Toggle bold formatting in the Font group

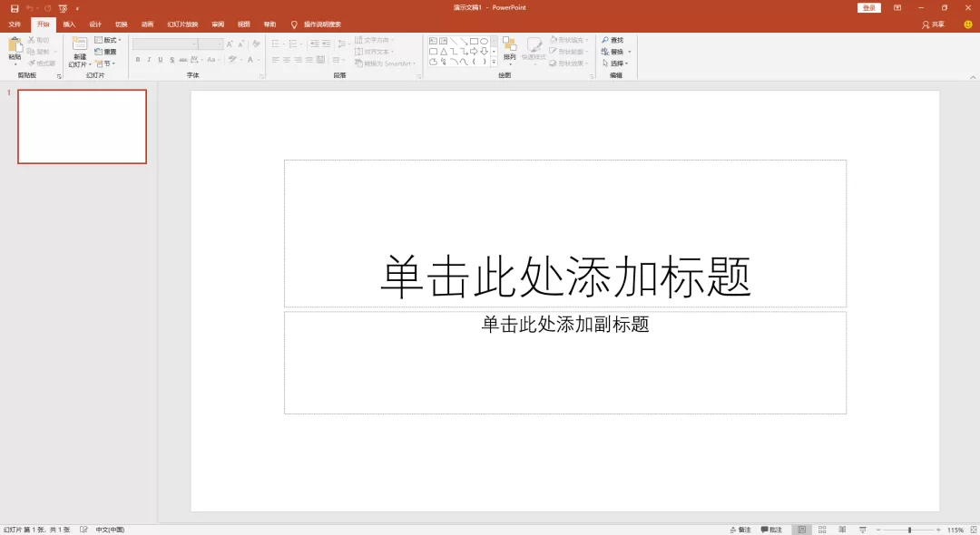137,60
